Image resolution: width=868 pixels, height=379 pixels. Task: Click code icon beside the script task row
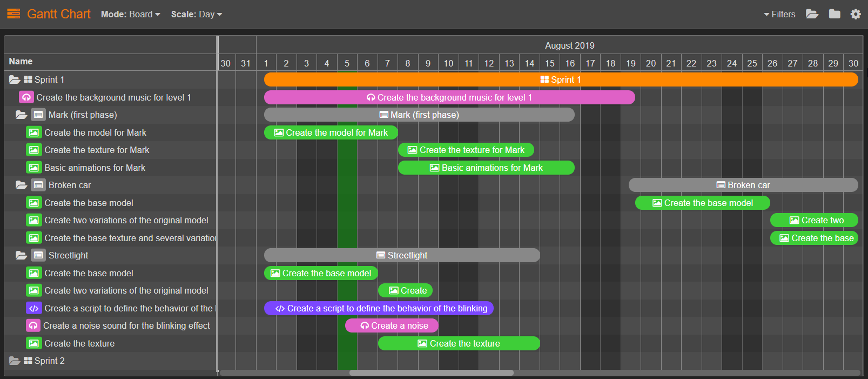[x=33, y=308]
